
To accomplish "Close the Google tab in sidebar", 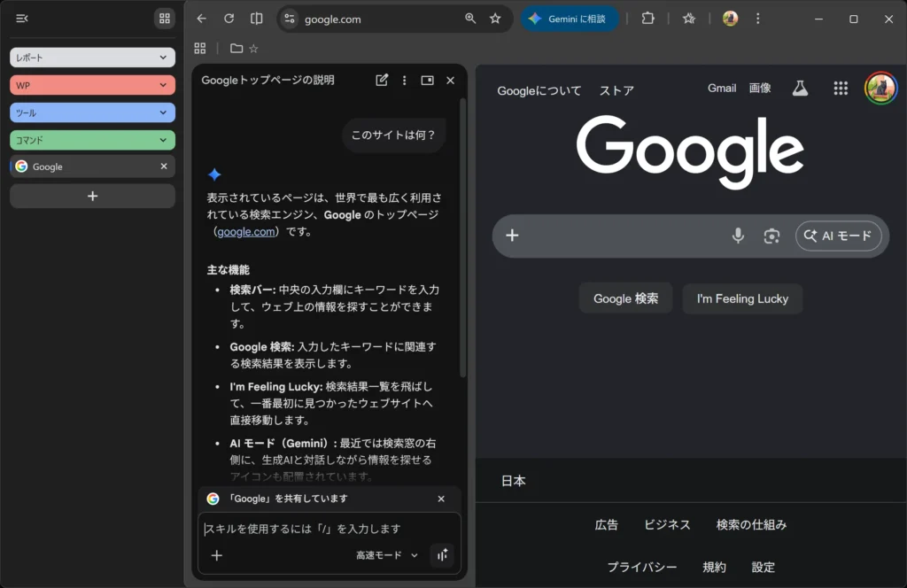I will (x=164, y=166).
